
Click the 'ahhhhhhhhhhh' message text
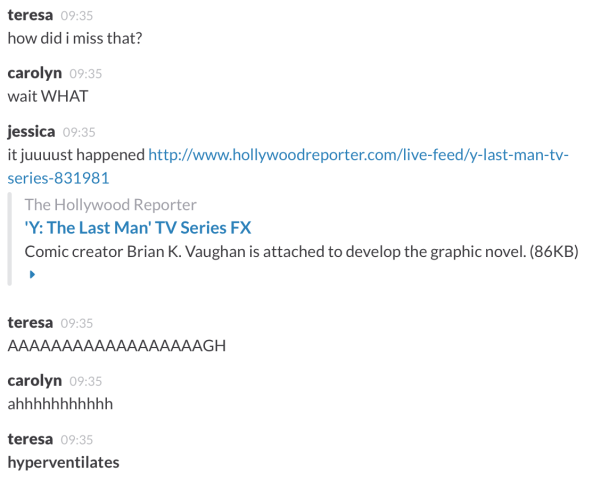(60, 404)
